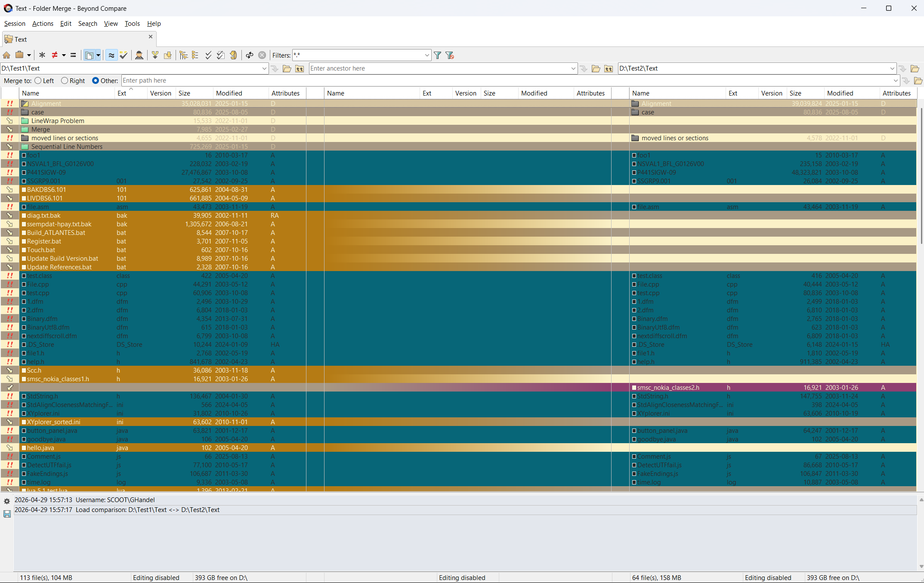Open the Actions menu
The height and width of the screenshot is (583, 924).
(x=43, y=24)
